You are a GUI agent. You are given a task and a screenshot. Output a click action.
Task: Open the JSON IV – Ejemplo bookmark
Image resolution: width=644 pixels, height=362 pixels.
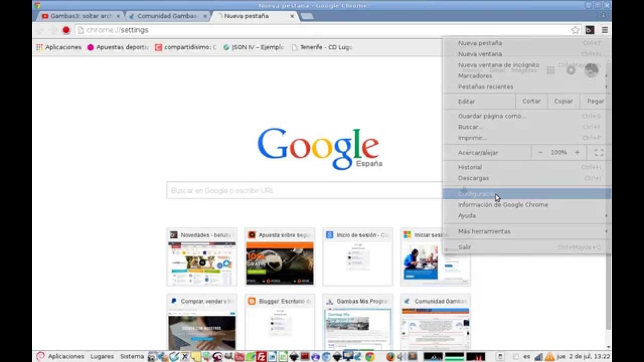click(x=254, y=47)
